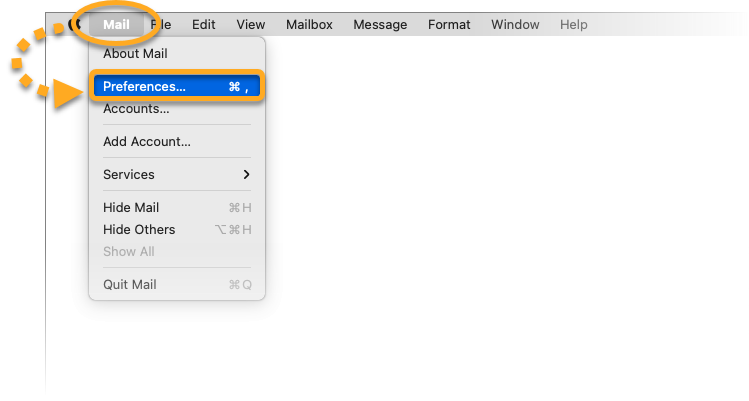Choose Add Account... option

click(147, 142)
